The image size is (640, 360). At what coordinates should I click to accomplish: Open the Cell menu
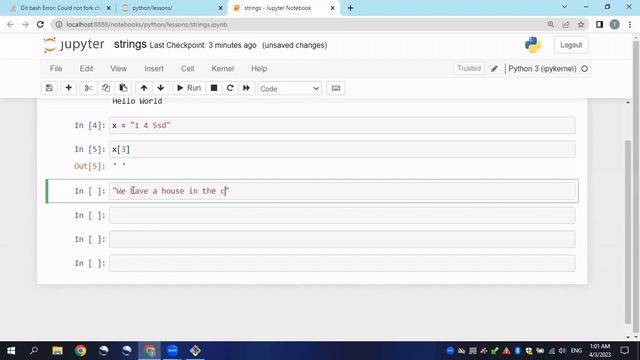[187, 69]
